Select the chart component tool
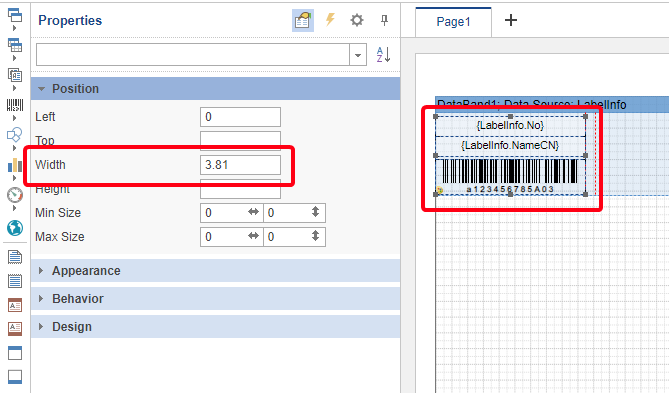 [x=15, y=165]
